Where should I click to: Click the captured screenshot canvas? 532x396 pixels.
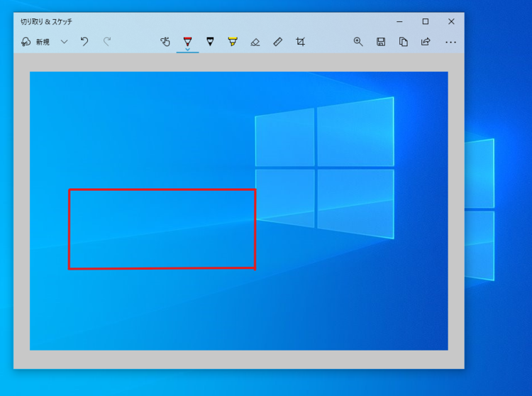click(239, 211)
